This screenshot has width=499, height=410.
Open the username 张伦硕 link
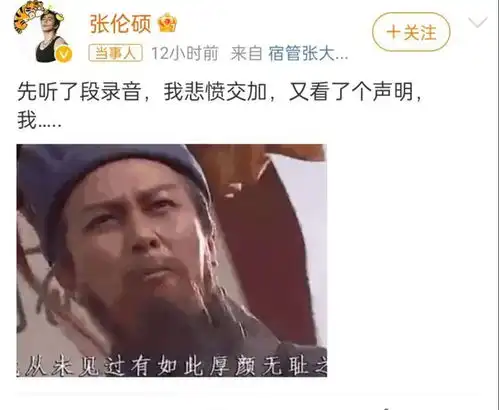pyautogui.click(x=120, y=23)
